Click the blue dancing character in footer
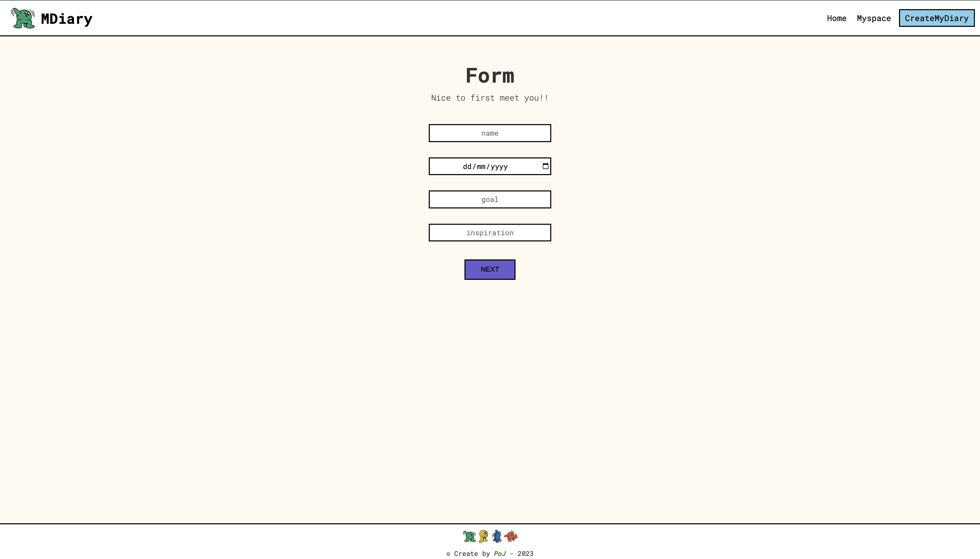This screenshot has height=559, width=980. (x=497, y=536)
